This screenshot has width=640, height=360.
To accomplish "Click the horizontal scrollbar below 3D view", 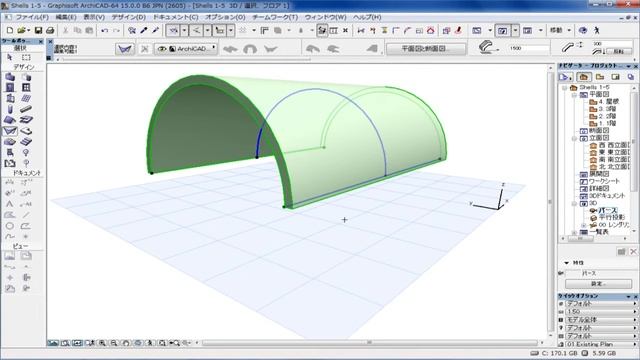I will point(369,343).
